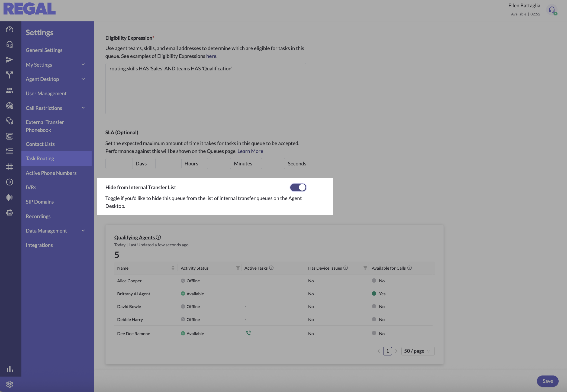This screenshot has width=567, height=392.
Task: Open the settings gear icon at bottom left
Action: (9, 384)
